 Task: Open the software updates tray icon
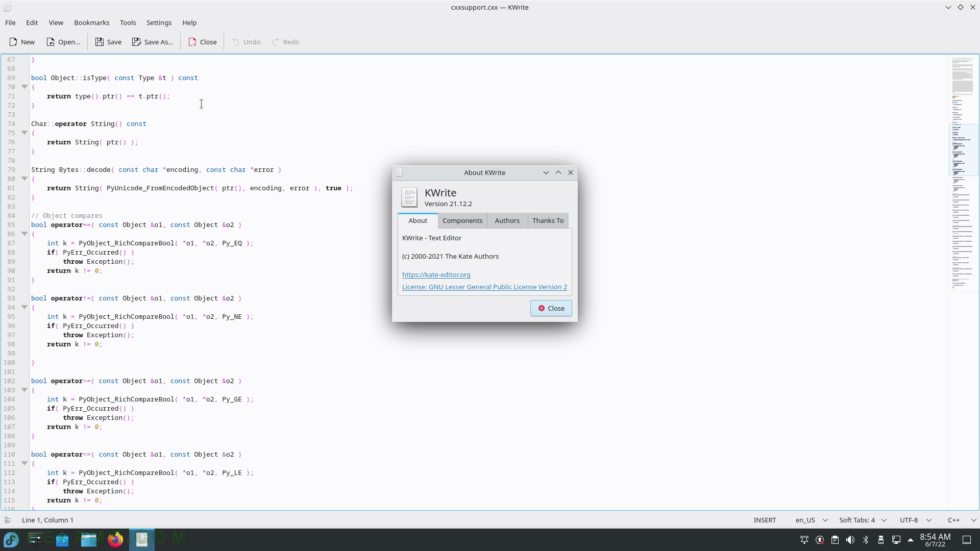coord(820,540)
